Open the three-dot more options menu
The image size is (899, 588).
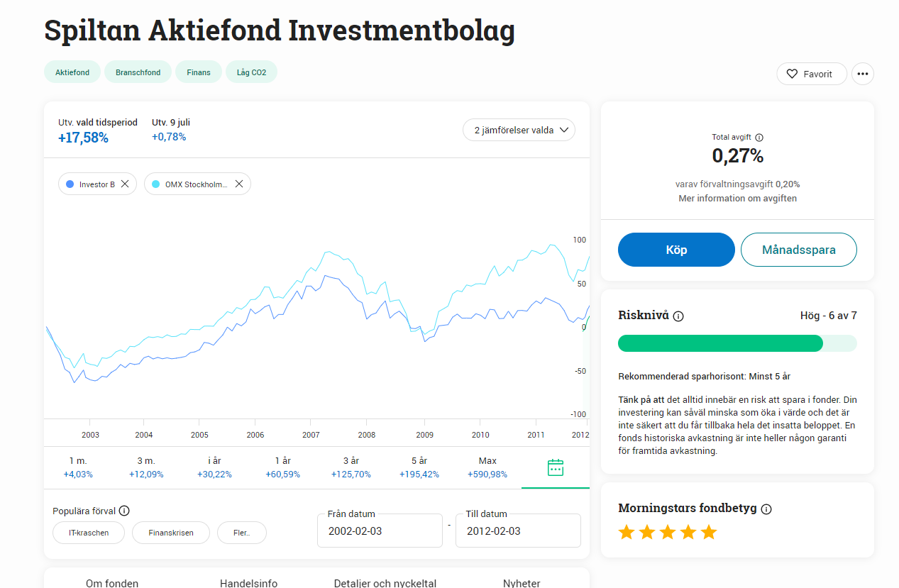tap(862, 74)
